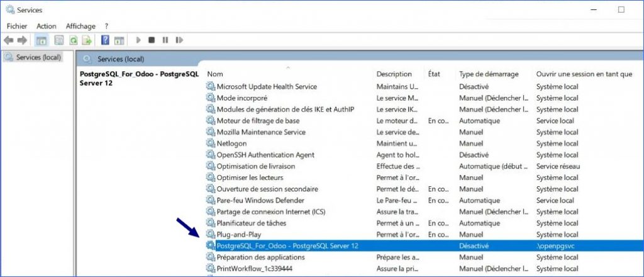Viewport: 644px width, 277px height.
Task: Sort by Type de démarrage column header
Action: point(489,74)
